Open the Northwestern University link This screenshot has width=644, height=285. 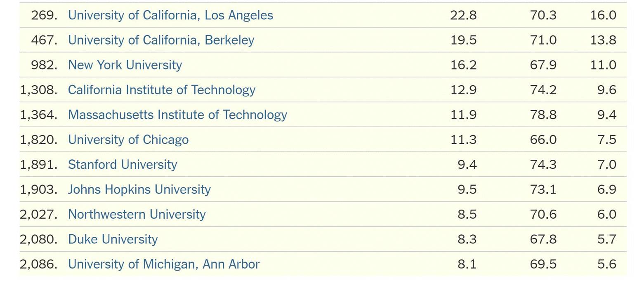coord(137,214)
